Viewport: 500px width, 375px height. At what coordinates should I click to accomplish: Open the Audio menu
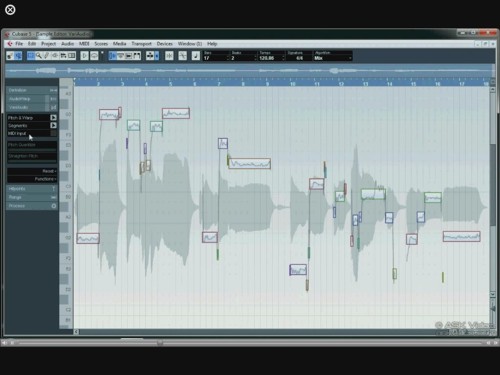(67, 44)
